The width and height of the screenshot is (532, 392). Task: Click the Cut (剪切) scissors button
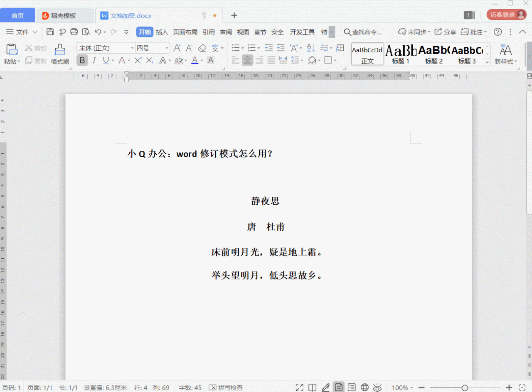point(36,49)
